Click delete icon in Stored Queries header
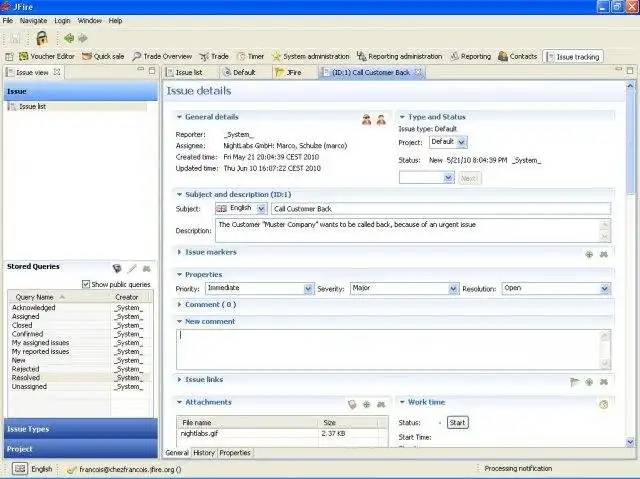This screenshot has width=640, height=479. [x=147, y=268]
